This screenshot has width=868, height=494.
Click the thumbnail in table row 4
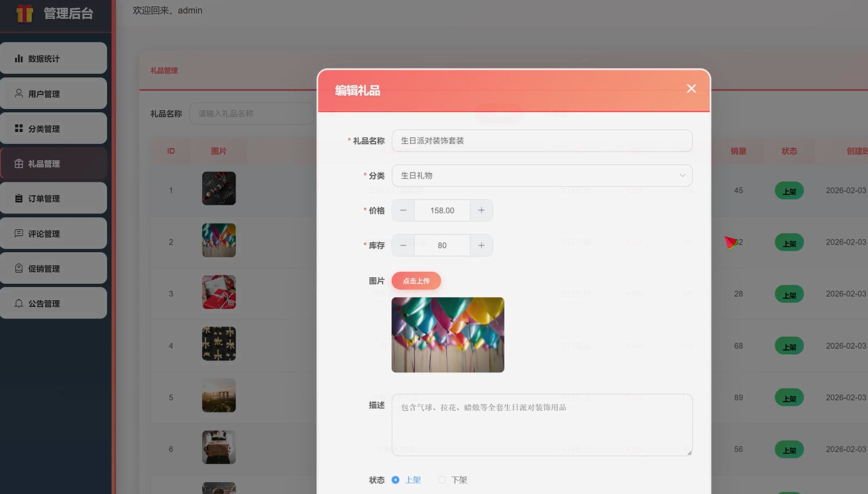pos(219,344)
